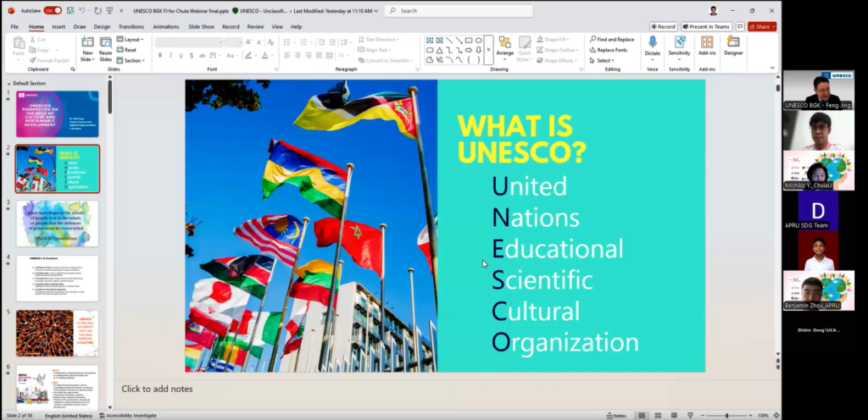The height and width of the screenshot is (420, 868).
Task: Click Decrease Font Size icon
Action: pos(259,42)
